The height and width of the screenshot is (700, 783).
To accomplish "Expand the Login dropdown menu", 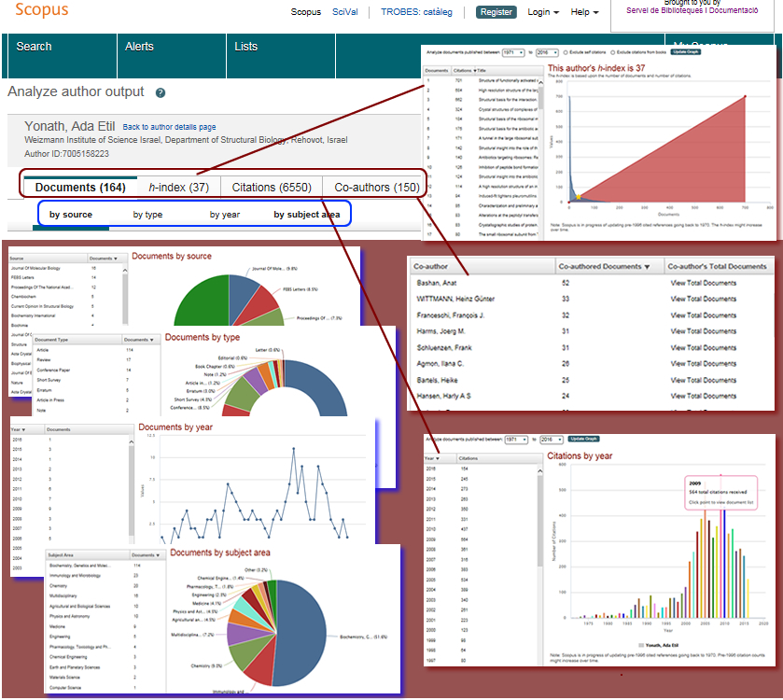I will click(x=543, y=12).
